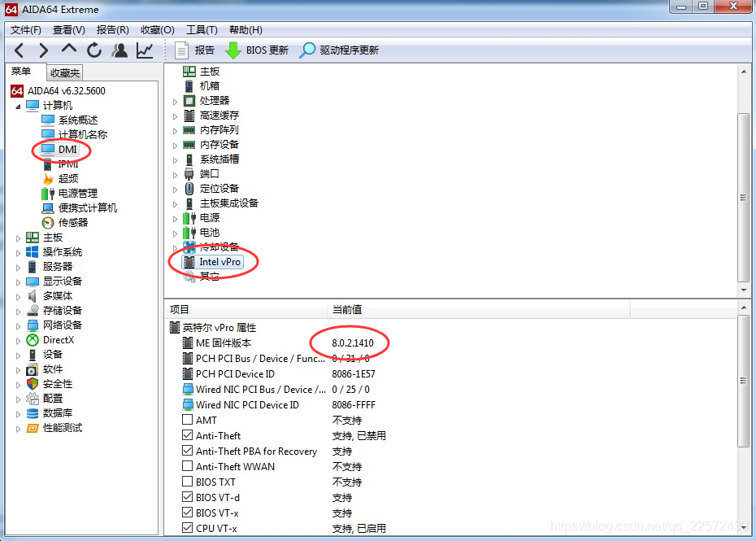The width and height of the screenshot is (756, 541).
Task: Open the 帮助(H) menu
Action: click(245, 30)
